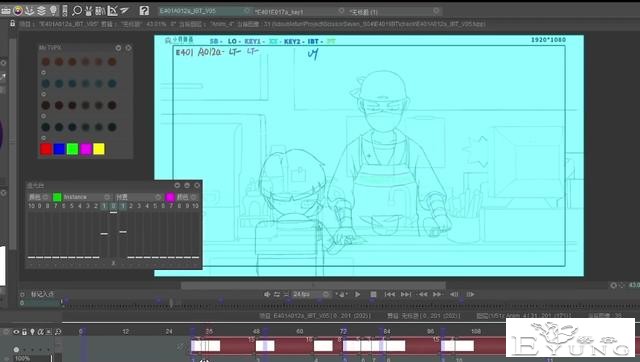The image size is (640, 362).
Task: Click the drawing triangle-ruler icon in the top toolbar
Action: tap(112, 11)
